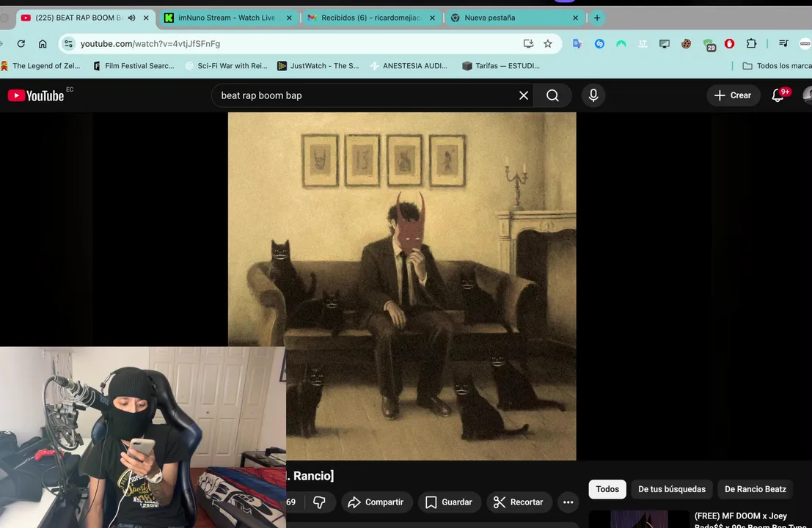The height and width of the screenshot is (528, 812).
Task: Open Tarifas — ESTUDI... bookmark
Action: pos(501,66)
